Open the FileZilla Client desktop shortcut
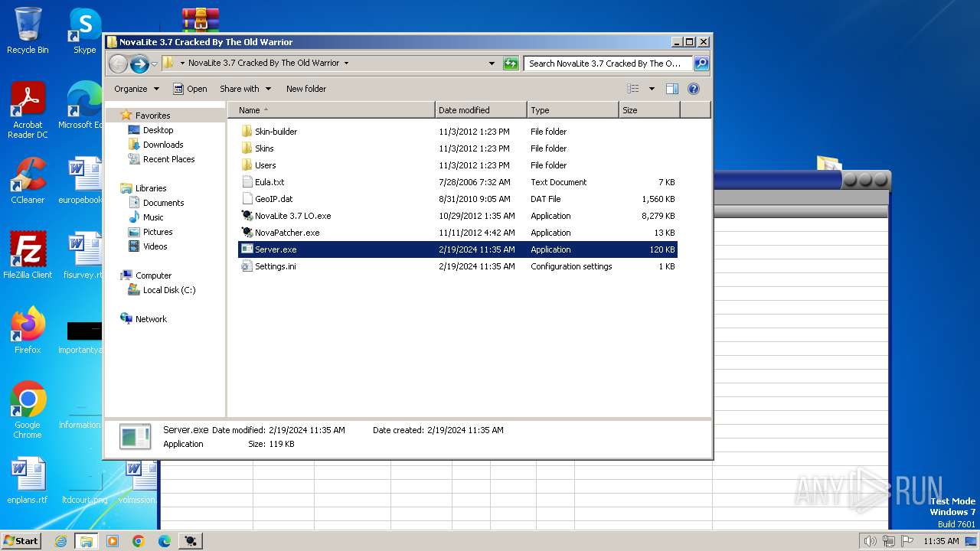This screenshot has height=551, width=980. (28, 256)
